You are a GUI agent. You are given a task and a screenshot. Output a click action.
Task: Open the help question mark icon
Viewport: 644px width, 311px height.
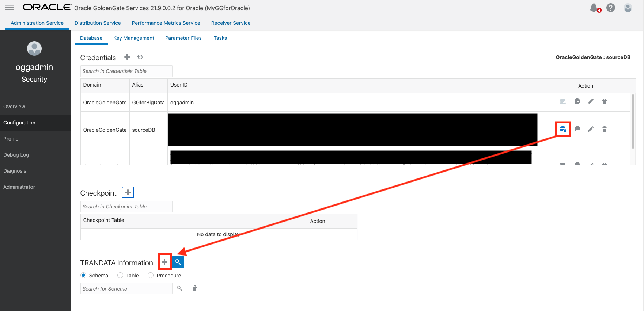click(611, 8)
